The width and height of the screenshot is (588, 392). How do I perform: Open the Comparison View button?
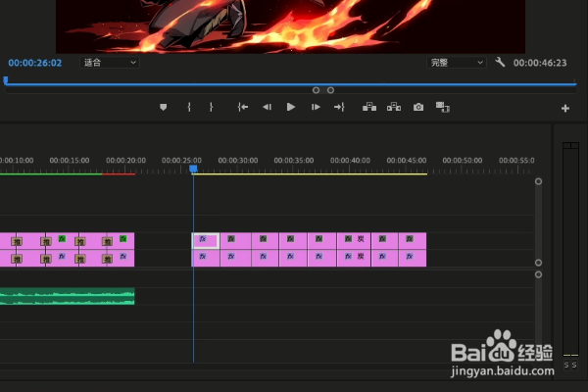tap(443, 107)
